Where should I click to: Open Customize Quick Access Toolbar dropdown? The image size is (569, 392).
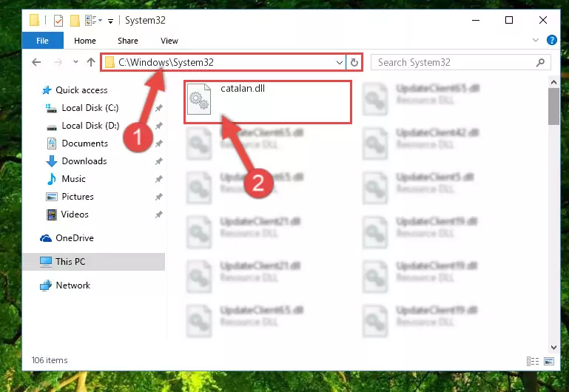110,21
